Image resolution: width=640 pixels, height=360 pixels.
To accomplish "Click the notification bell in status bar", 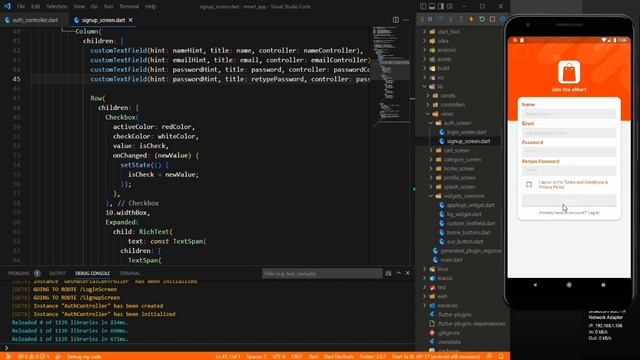I will [501, 356].
